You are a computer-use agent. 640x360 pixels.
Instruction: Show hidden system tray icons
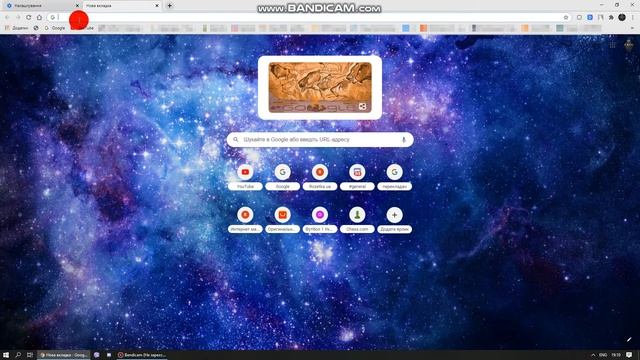[593, 355]
